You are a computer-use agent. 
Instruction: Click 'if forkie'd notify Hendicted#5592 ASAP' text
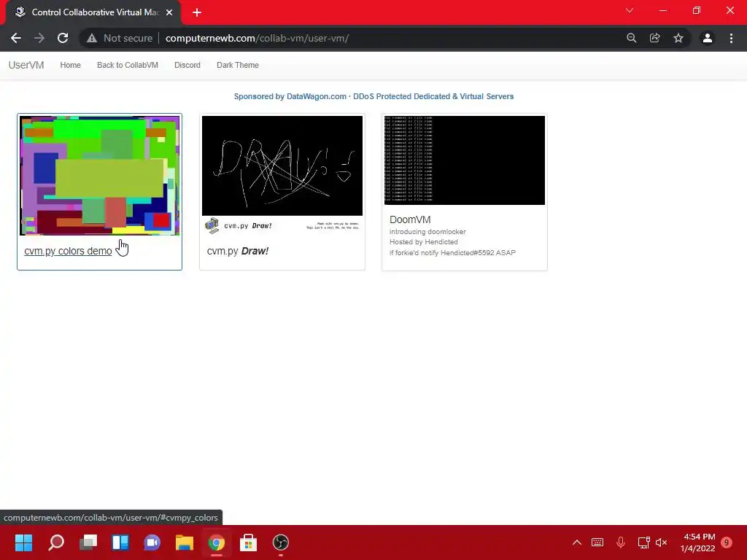point(452,253)
